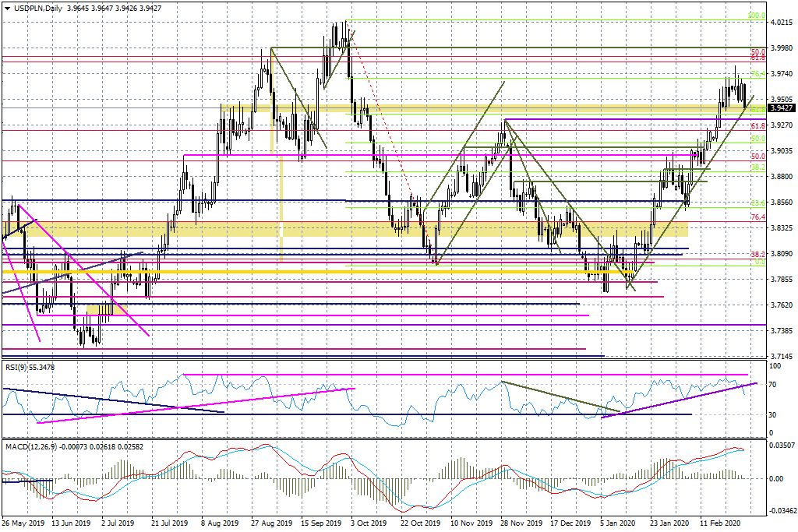Screen dimensions: 798x532
Task: Click the 22 Oct 2019 date label
Action: click(420, 523)
